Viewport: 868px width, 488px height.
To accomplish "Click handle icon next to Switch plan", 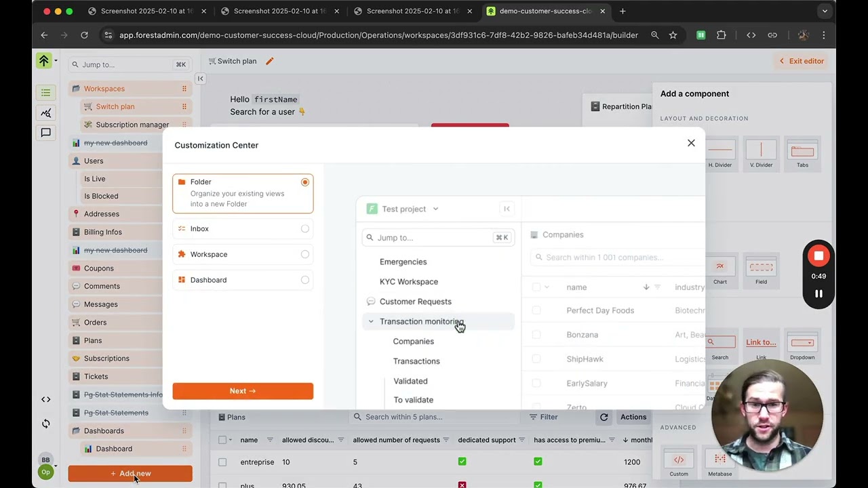I will (184, 106).
